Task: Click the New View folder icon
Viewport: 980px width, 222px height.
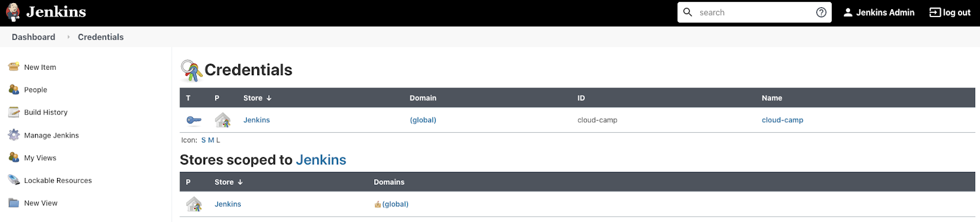Action: coord(13,202)
